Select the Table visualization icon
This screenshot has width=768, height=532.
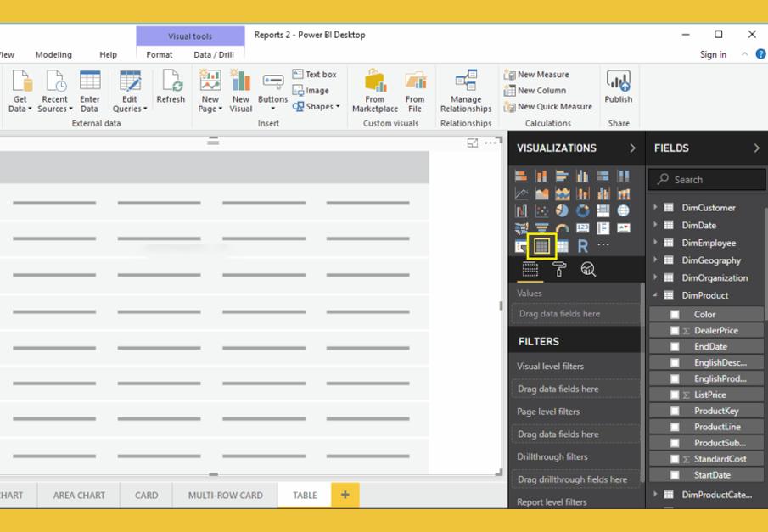(x=541, y=246)
